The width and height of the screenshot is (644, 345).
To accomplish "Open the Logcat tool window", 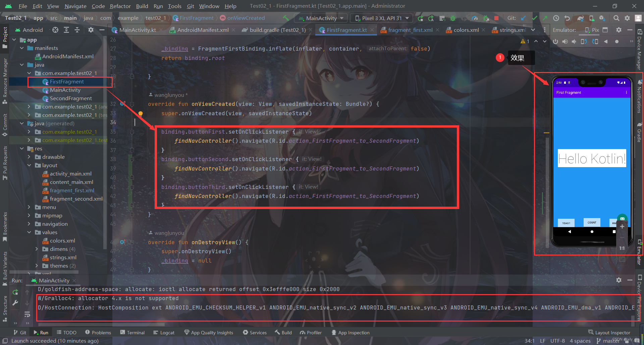I will tap(164, 333).
